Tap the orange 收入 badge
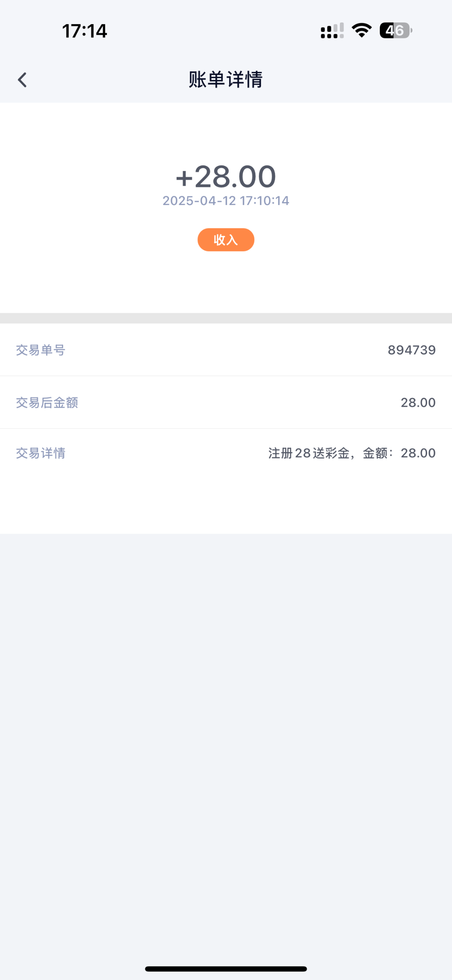The width and height of the screenshot is (452, 980). (x=226, y=240)
